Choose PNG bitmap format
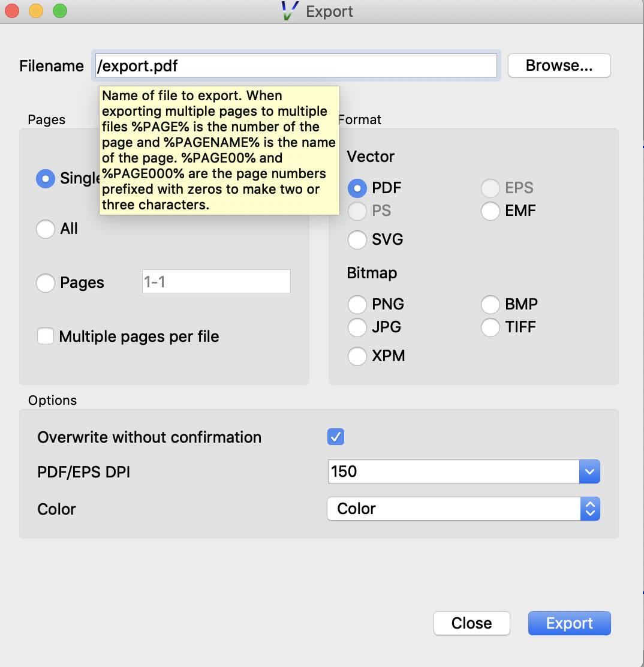 point(357,305)
